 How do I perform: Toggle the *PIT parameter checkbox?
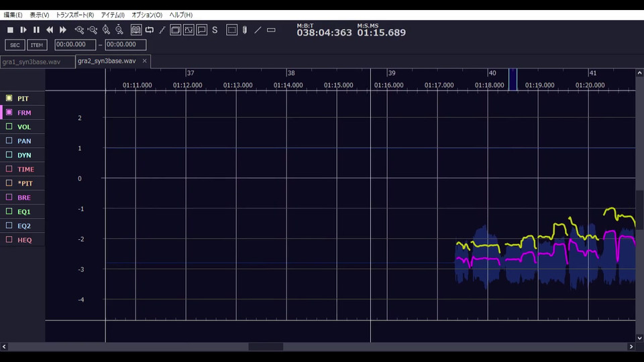(9, 183)
